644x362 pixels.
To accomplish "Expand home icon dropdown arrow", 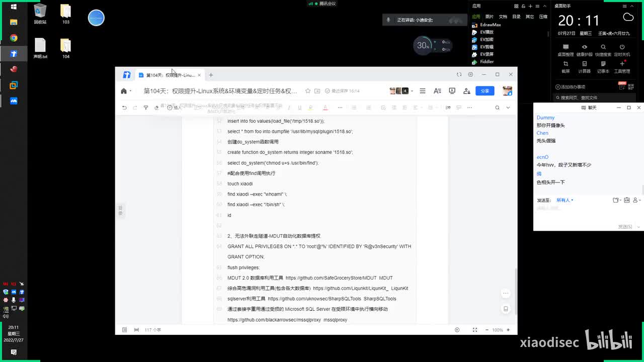I will pos(130,91).
